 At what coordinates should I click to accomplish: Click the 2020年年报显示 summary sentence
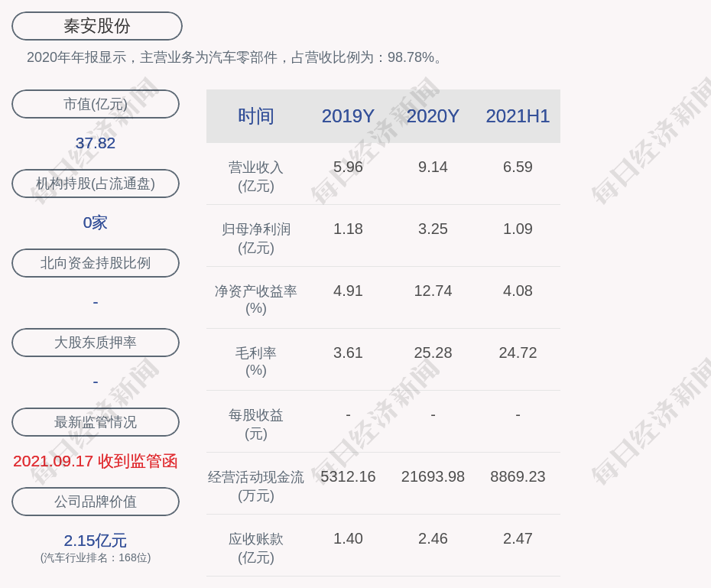235,57
